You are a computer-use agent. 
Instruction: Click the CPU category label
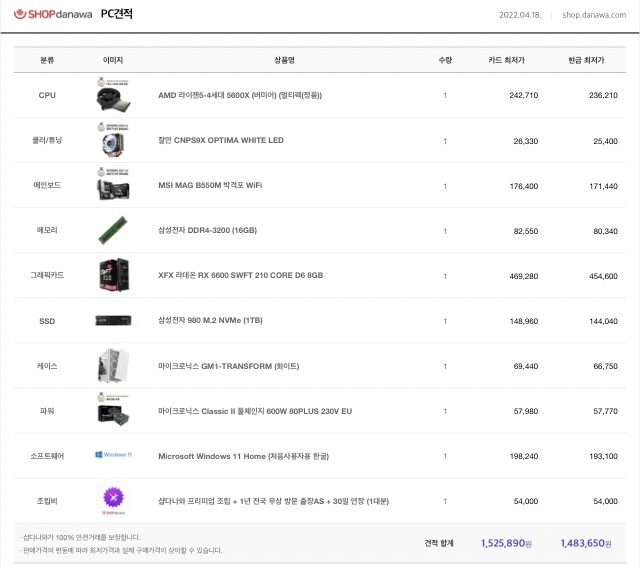pos(47,95)
